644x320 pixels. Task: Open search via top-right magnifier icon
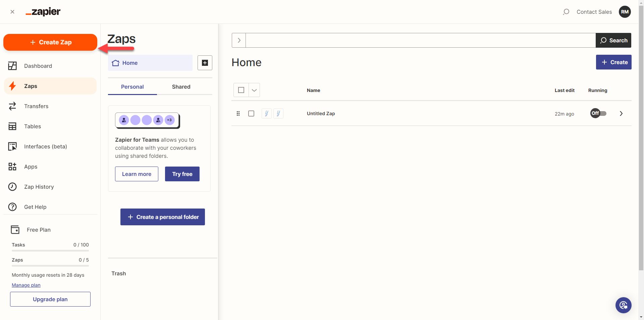click(x=566, y=12)
